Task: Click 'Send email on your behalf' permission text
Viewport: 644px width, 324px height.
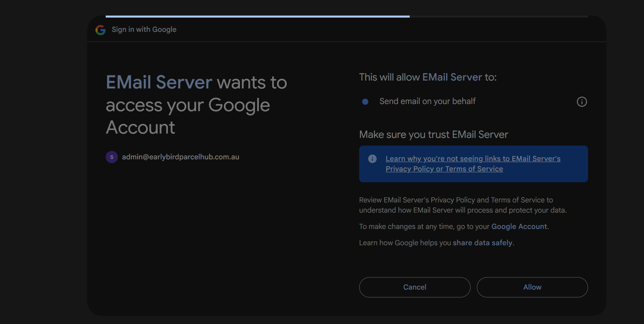Action: [x=427, y=101]
